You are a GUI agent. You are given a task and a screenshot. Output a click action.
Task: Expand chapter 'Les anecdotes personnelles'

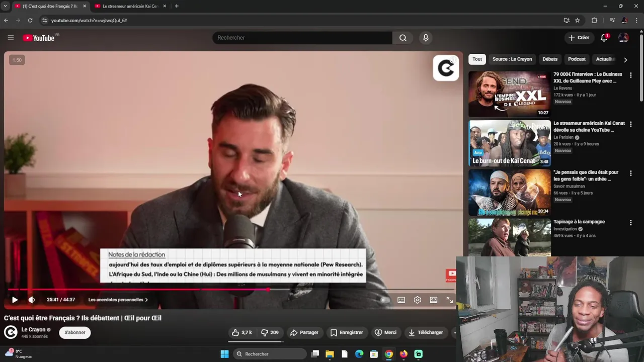pos(118,300)
